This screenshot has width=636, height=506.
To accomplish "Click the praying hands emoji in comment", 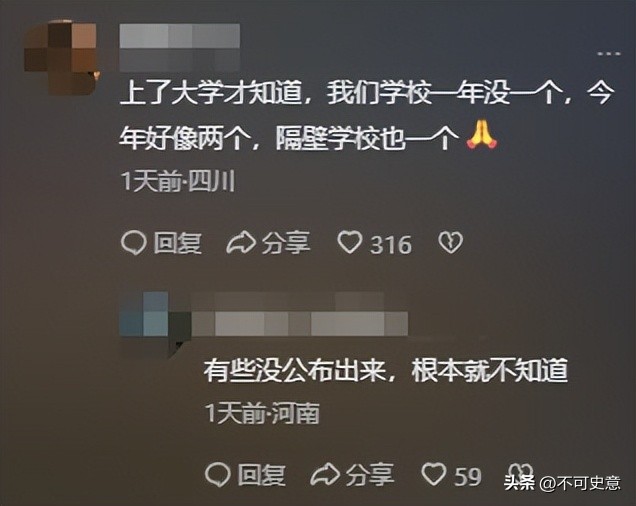I will 482,134.
